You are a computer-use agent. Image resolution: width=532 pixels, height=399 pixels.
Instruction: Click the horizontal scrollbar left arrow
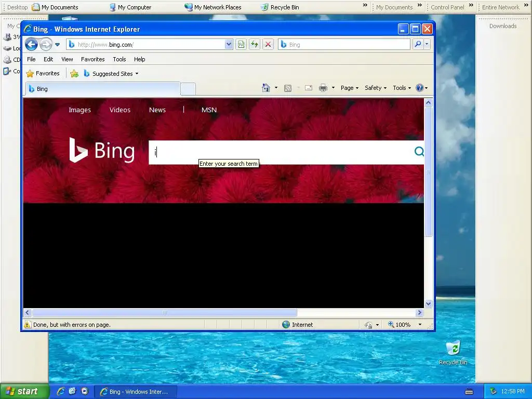[x=28, y=312]
